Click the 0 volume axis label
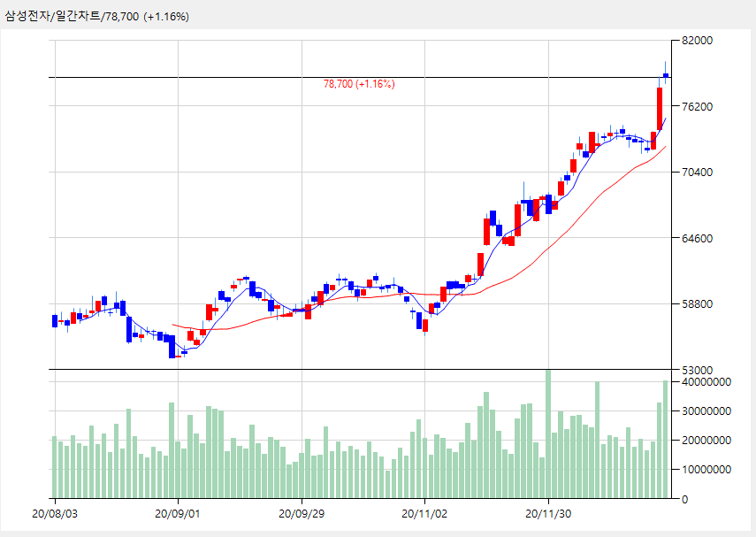The image size is (756, 537). [x=684, y=499]
